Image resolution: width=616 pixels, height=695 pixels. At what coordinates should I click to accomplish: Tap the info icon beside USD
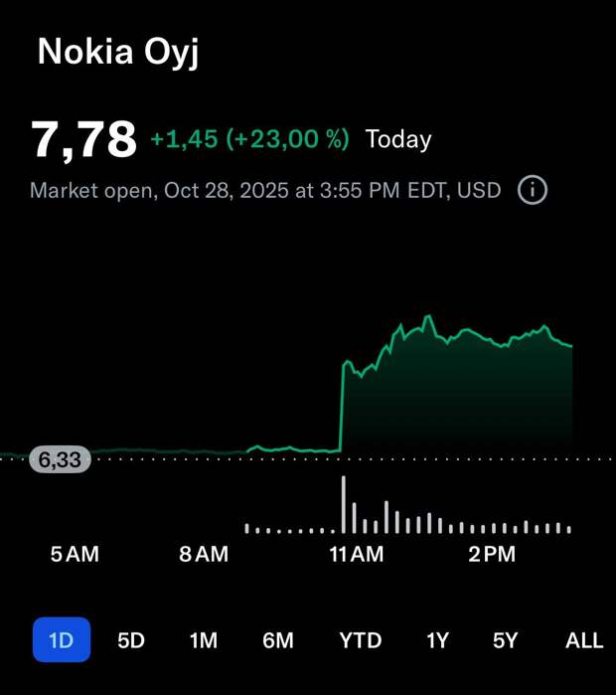pyautogui.click(x=533, y=190)
